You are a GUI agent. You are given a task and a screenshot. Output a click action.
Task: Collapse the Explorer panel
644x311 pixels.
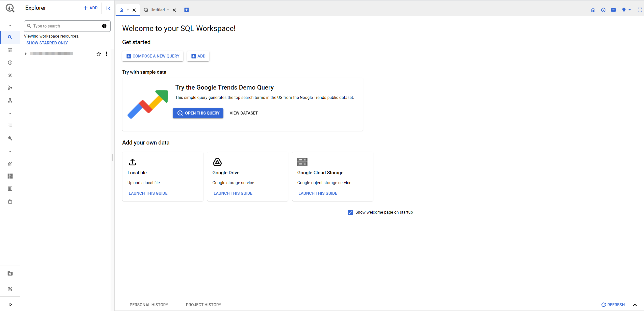(x=108, y=8)
